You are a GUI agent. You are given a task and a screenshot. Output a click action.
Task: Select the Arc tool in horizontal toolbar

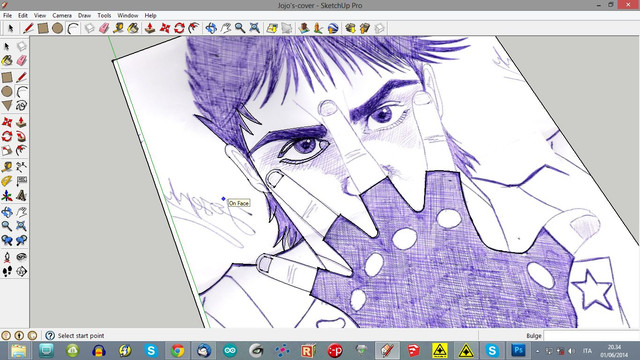(73, 28)
